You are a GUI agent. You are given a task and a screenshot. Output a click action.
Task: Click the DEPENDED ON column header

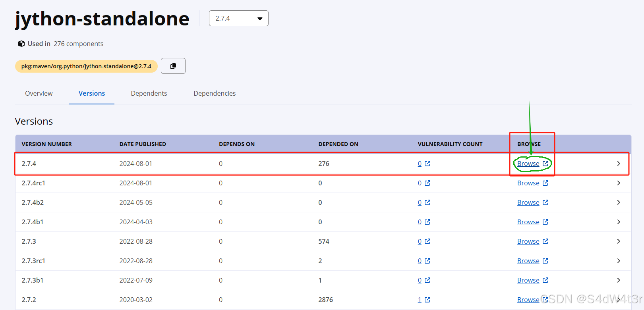pos(338,144)
